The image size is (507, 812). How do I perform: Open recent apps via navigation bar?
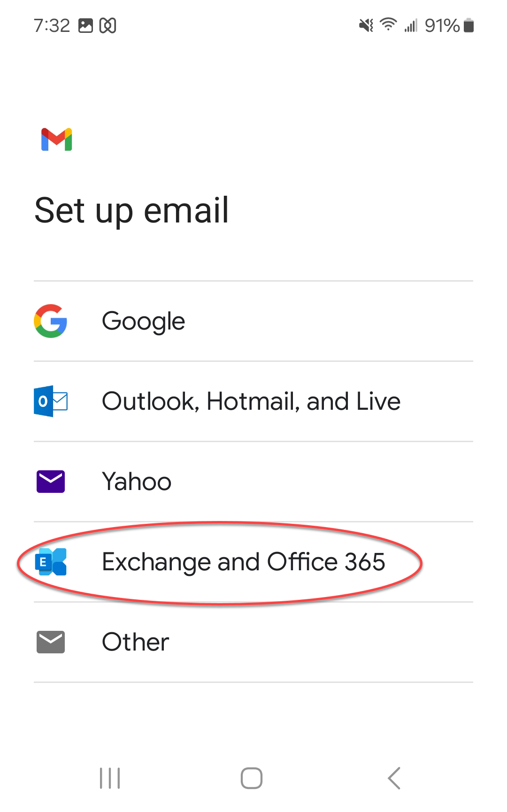coord(110,778)
